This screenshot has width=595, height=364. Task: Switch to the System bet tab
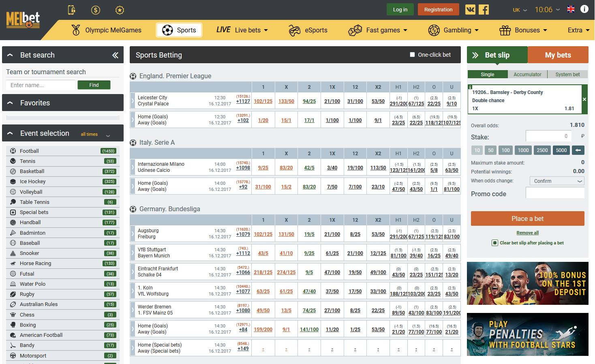click(567, 74)
